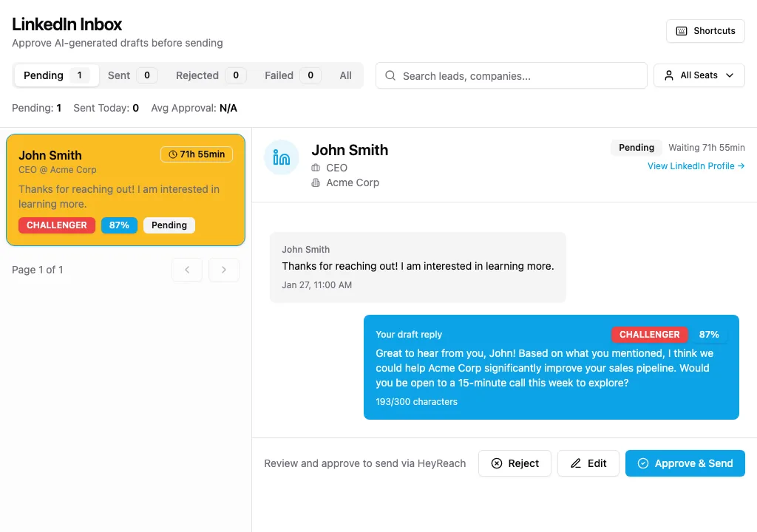
Task: Click 'CEO @ Acme Corp' subtitle on card
Action: pyautogui.click(x=58, y=170)
